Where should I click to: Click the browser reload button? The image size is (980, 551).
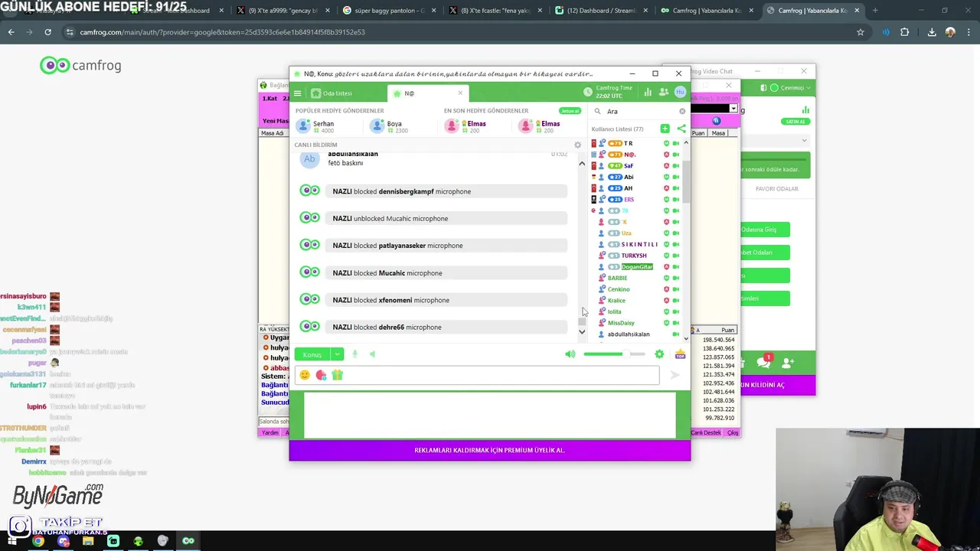click(x=47, y=32)
